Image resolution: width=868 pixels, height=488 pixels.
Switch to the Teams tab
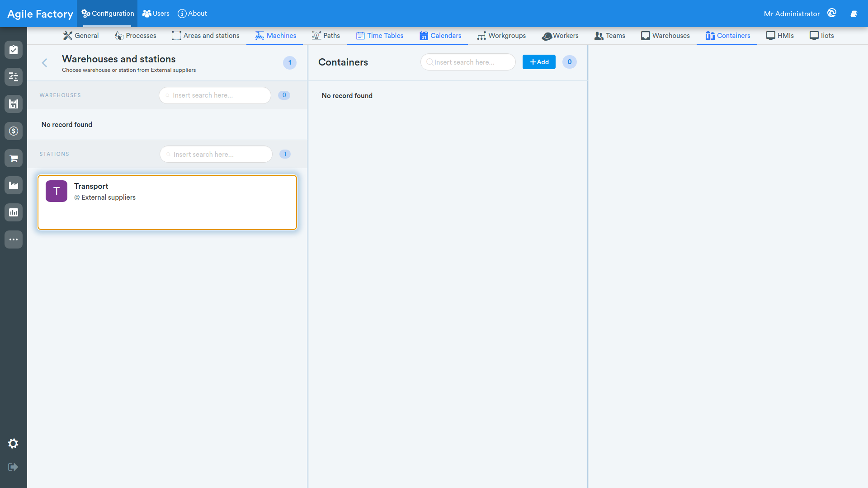point(610,36)
